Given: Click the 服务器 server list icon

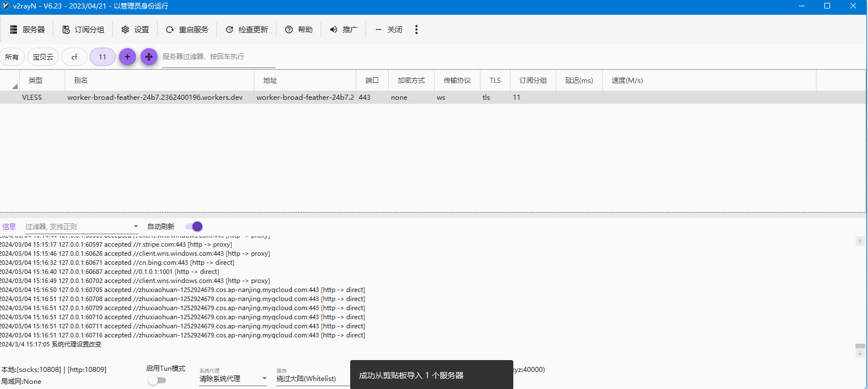Looking at the screenshot, I should [14, 29].
